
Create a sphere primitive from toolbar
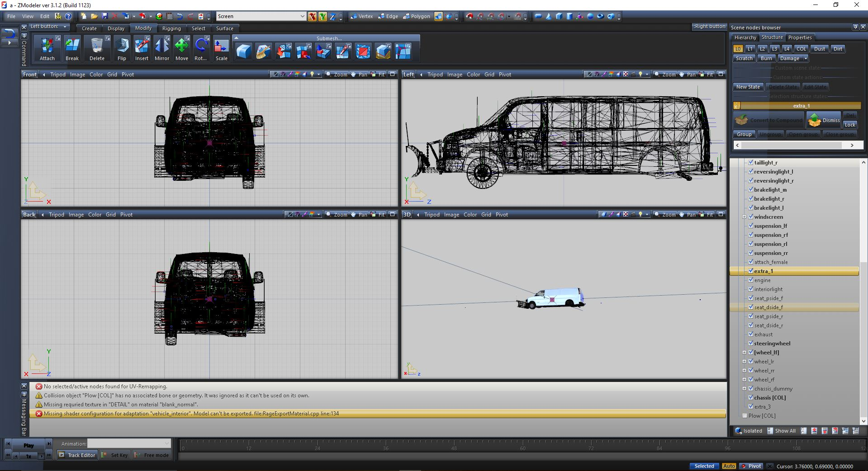[590, 16]
